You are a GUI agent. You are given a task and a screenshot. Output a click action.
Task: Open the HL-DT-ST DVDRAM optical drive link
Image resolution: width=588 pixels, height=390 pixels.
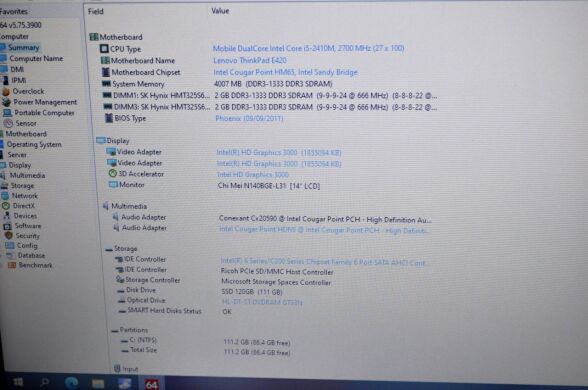tap(262, 302)
